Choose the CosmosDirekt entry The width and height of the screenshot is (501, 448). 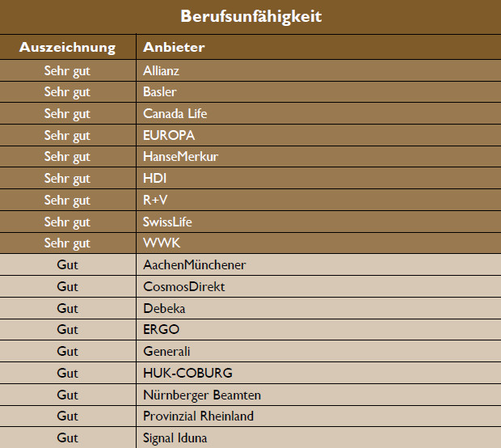click(x=183, y=286)
